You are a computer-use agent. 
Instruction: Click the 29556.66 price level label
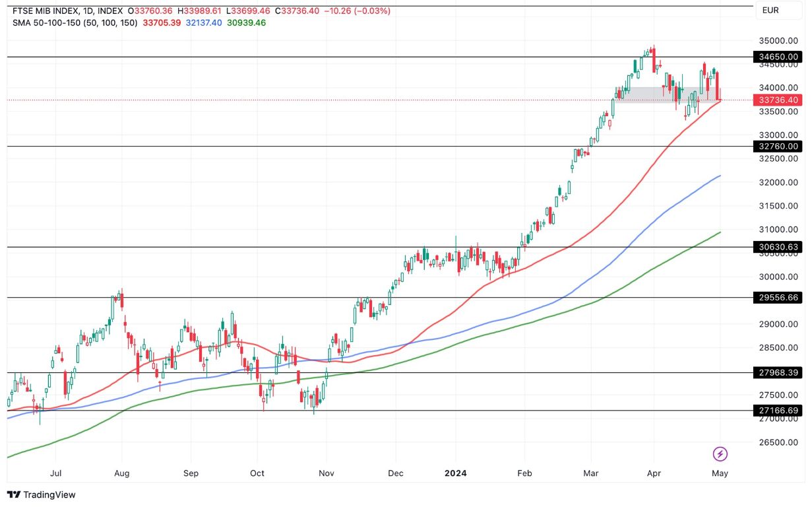click(779, 298)
